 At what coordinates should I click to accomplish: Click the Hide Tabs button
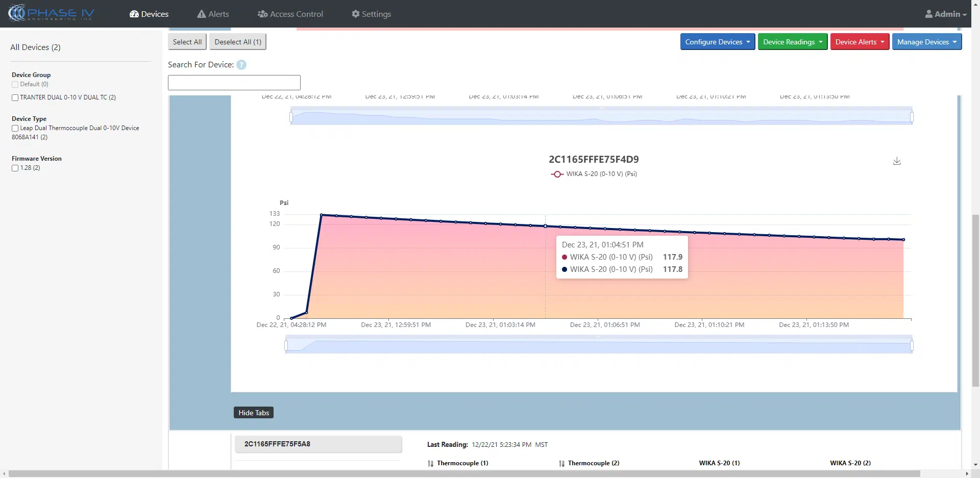[254, 413]
